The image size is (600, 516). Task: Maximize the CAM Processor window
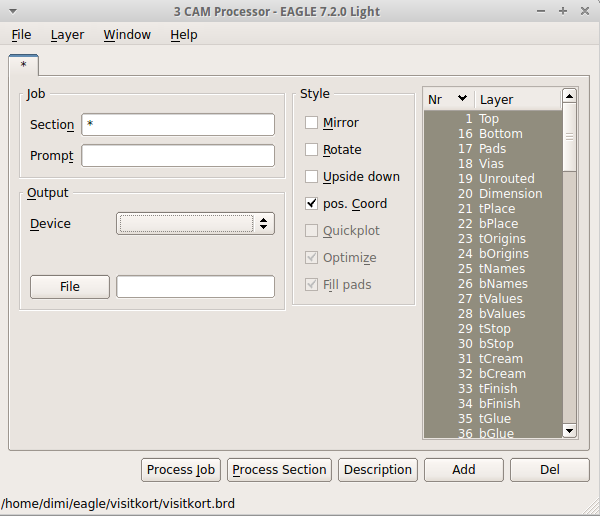tap(562, 11)
